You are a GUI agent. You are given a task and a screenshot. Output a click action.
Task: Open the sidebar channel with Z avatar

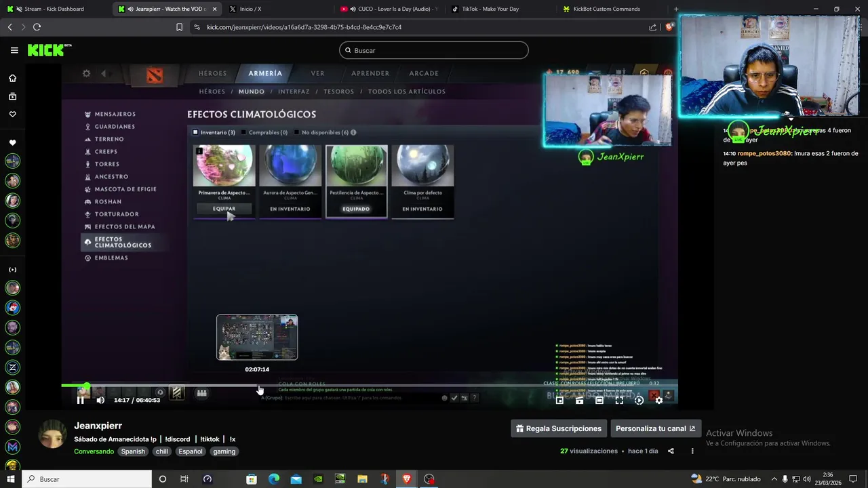coord(12,367)
